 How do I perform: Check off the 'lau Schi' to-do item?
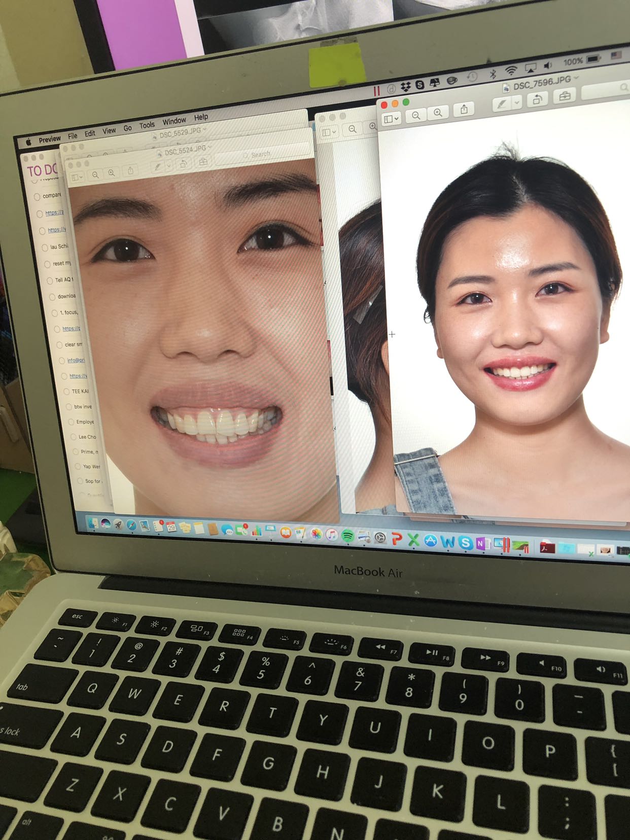coord(45,248)
